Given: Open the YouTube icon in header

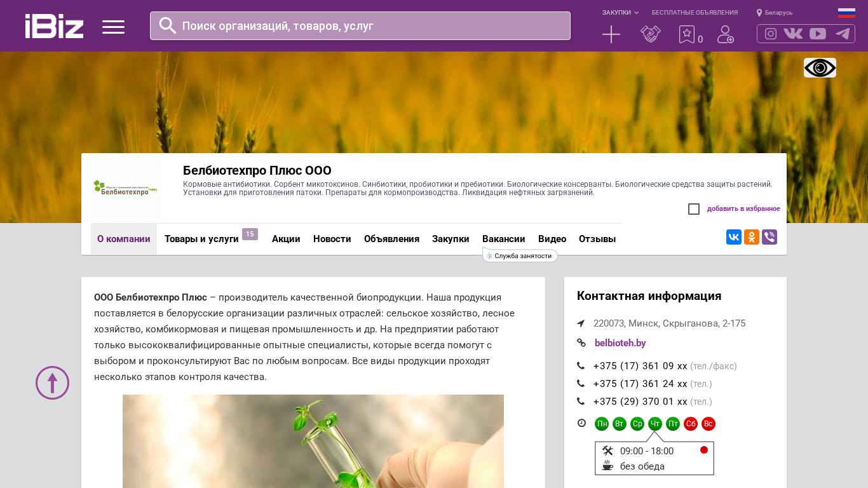Looking at the screenshot, I should [x=818, y=34].
